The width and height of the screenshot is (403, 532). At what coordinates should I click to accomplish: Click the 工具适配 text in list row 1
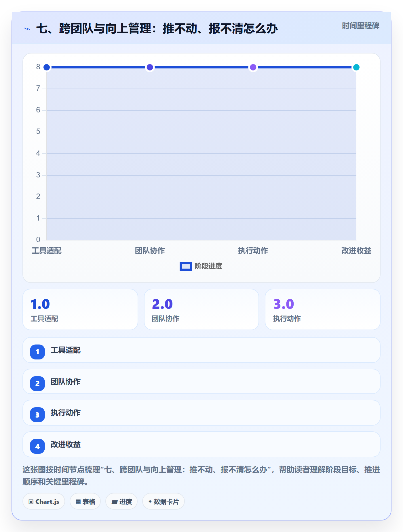pyautogui.click(x=66, y=350)
